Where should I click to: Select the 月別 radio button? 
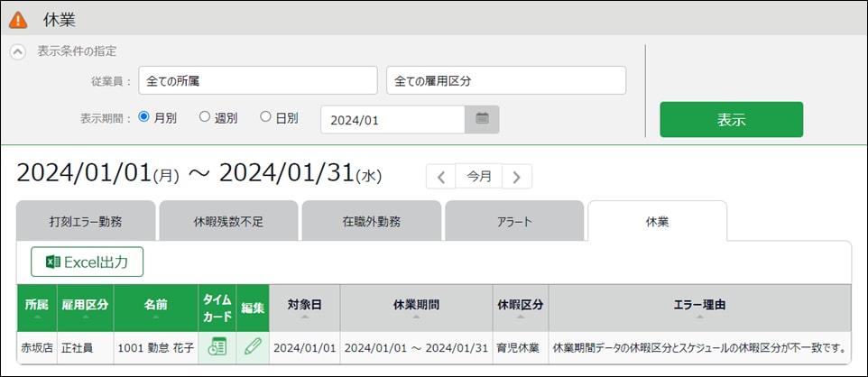click(143, 117)
